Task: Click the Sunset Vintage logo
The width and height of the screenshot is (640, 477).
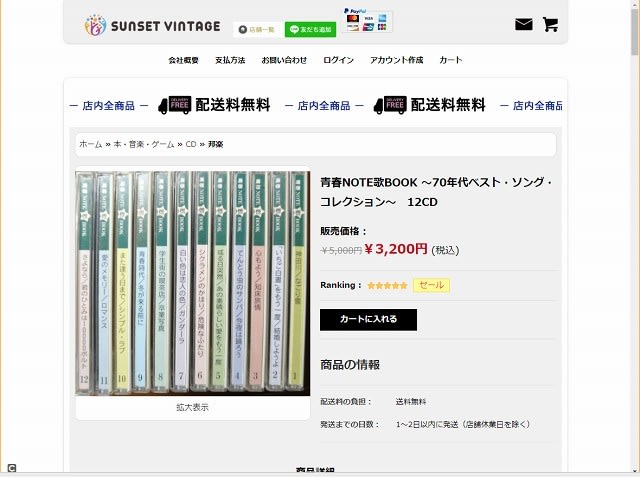Action: point(153,26)
